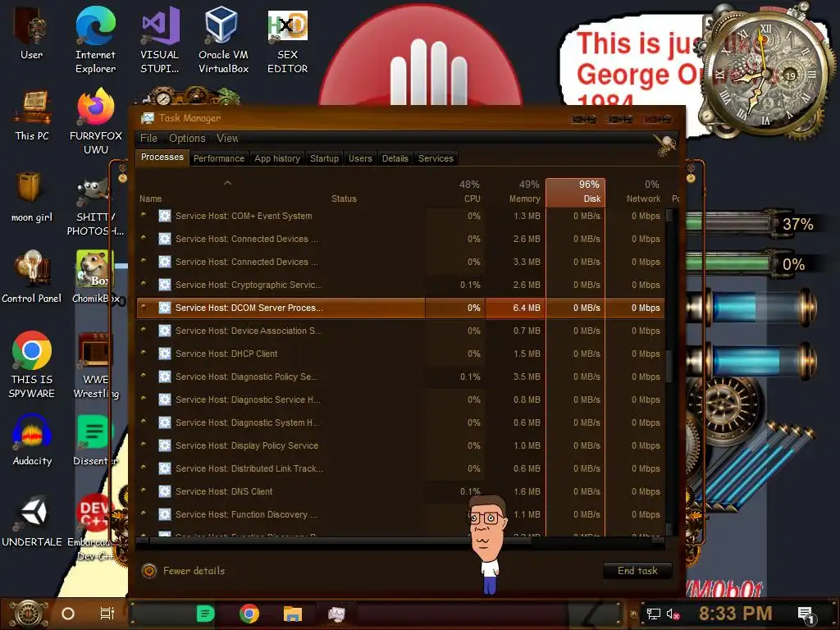Open the notification center icon
This screenshot has width=840, height=630.
[x=806, y=615]
